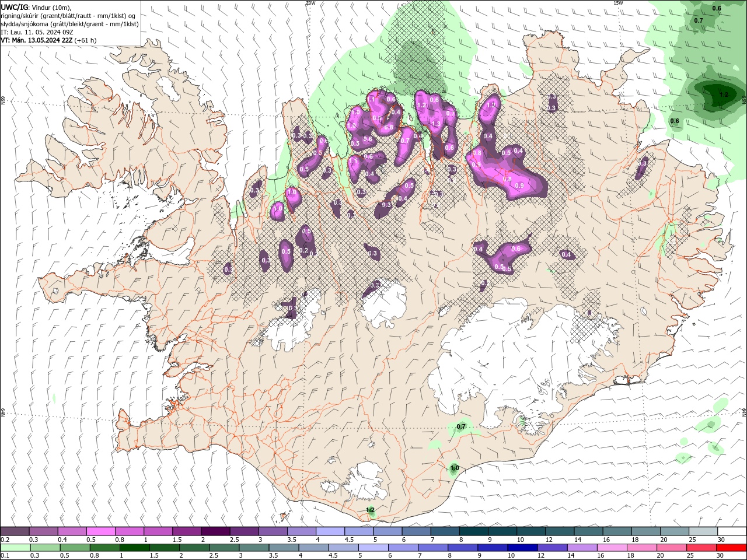
Task: Select the lightest green 0.1 rain swatch
Action: (15, 548)
